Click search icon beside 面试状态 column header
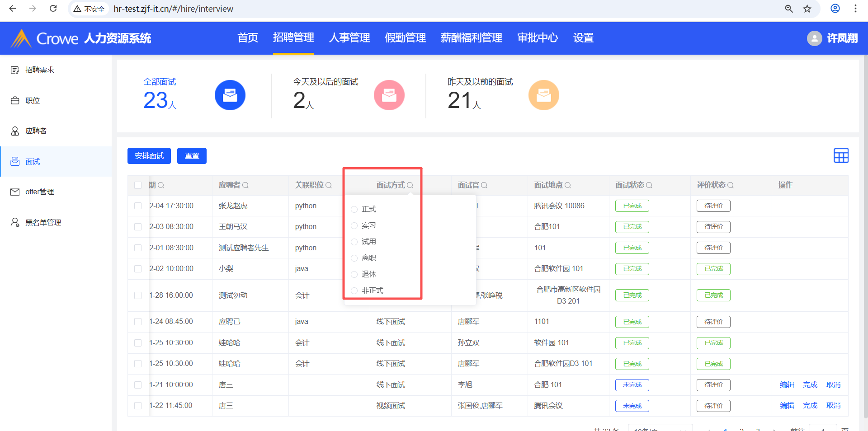This screenshot has height=431, width=868. tap(649, 185)
